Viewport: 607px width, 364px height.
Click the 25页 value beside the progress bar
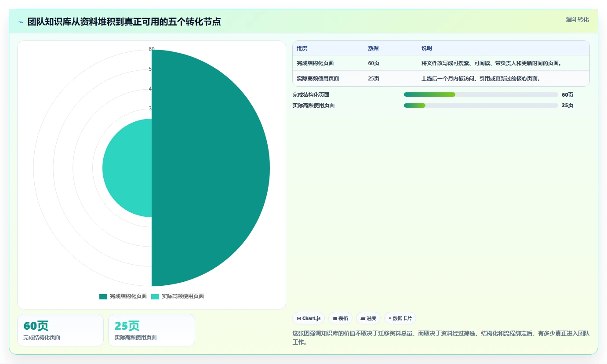(567, 105)
